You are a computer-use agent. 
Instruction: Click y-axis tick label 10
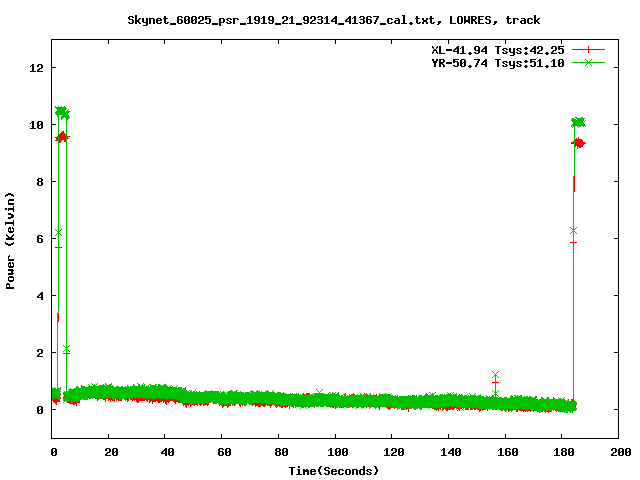click(x=36, y=125)
